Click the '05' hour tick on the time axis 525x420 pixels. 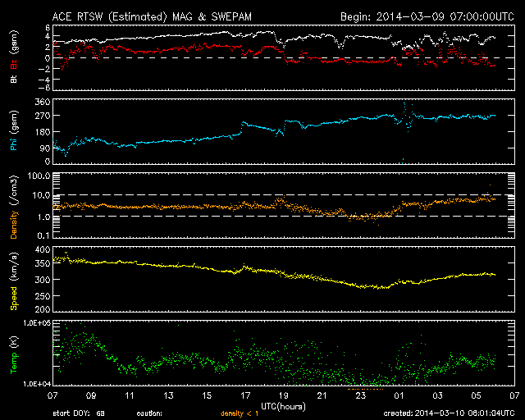[x=476, y=396]
